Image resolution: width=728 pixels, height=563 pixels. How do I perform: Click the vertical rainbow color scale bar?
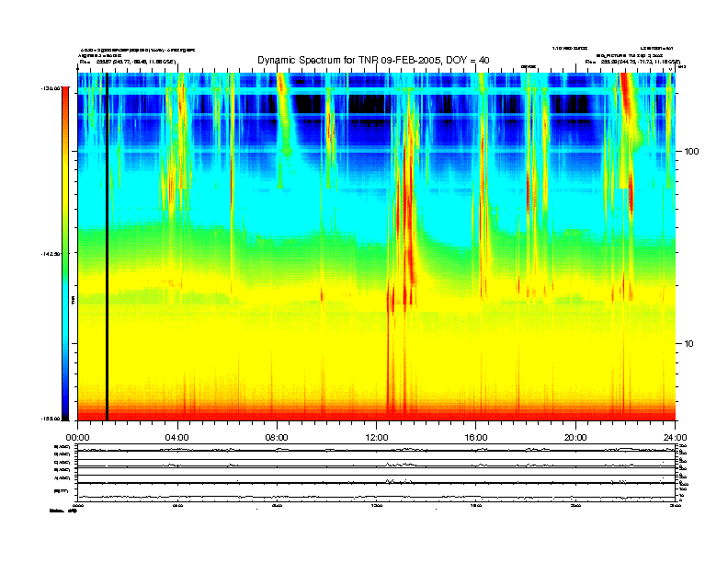(65, 254)
